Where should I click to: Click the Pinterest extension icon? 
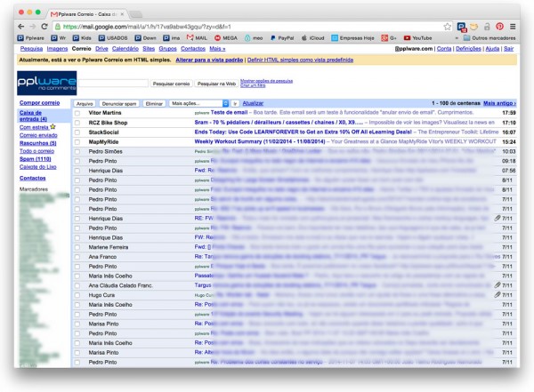tap(499, 27)
